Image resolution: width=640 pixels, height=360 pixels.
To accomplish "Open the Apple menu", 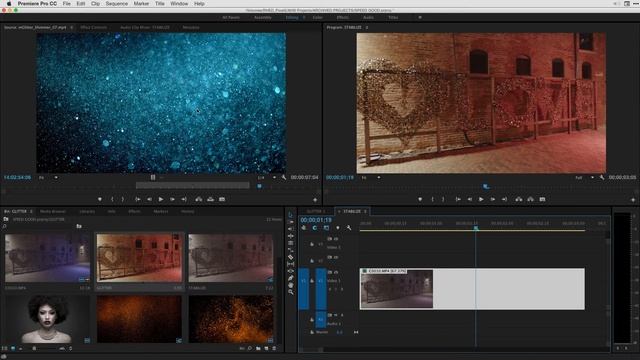I will (x=9, y=3).
